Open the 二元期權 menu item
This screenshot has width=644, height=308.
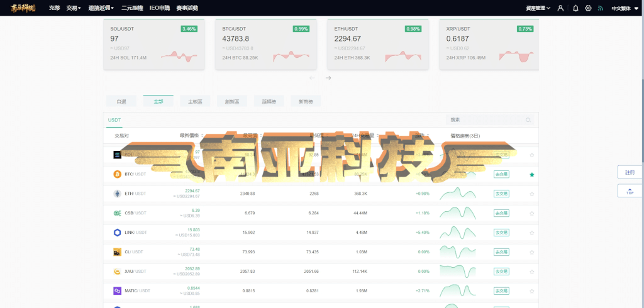click(x=132, y=8)
